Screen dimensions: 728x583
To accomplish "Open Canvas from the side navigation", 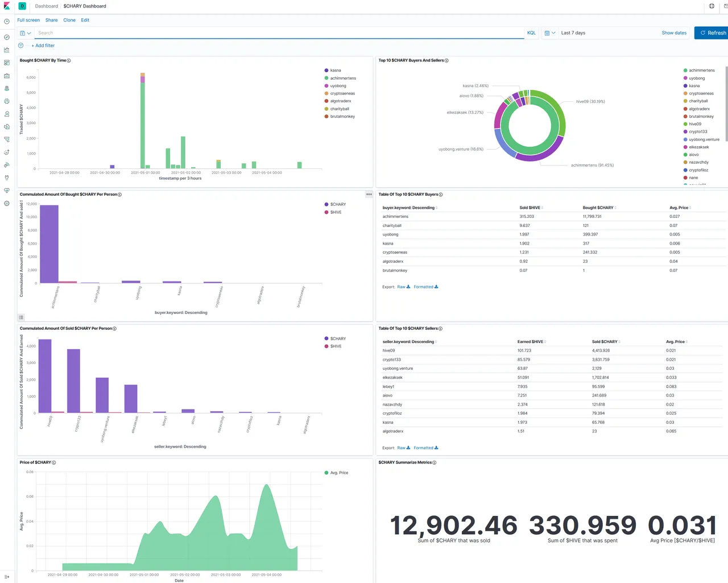I will click(7, 76).
